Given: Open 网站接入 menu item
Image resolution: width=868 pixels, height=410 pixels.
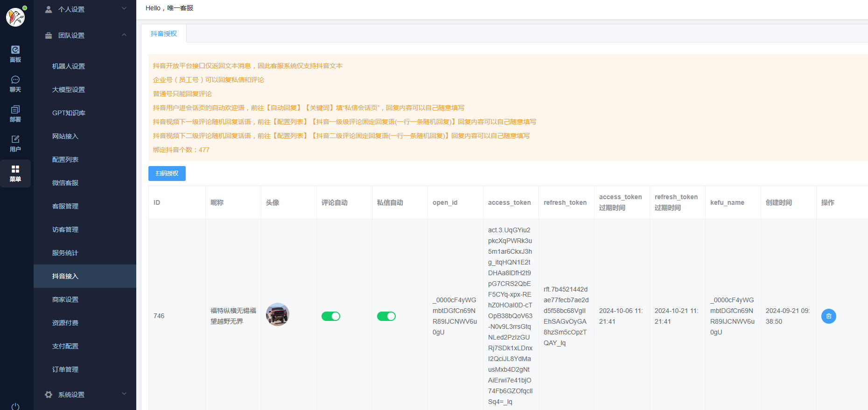Looking at the screenshot, I should point(85,136).
